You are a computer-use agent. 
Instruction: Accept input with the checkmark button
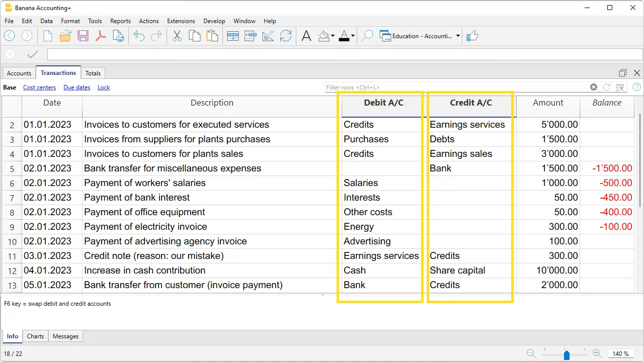pos(33,54)
